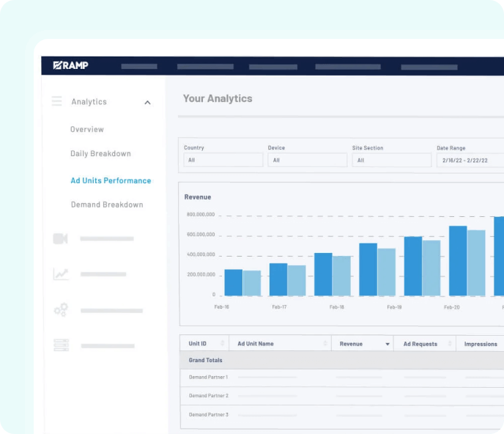Open the video camera sidebar icon
This screenshot has height=434, width=504.
tap(60, 238)
